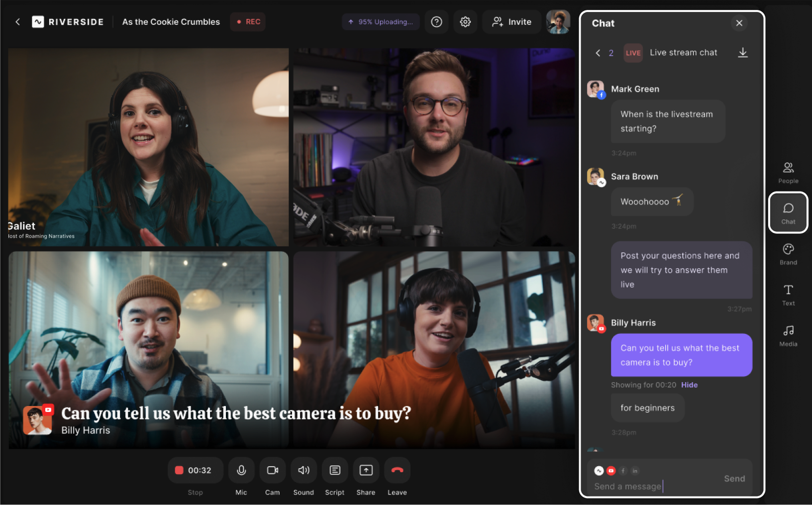Open the Script teleprompter
Screen dimensions: 812x505
click(x=335, y=470)
